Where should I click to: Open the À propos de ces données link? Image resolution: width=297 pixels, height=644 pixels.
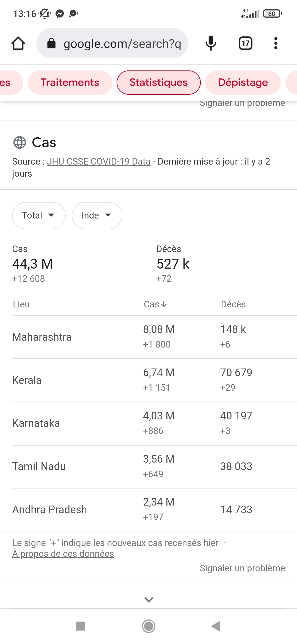(63, 554)
